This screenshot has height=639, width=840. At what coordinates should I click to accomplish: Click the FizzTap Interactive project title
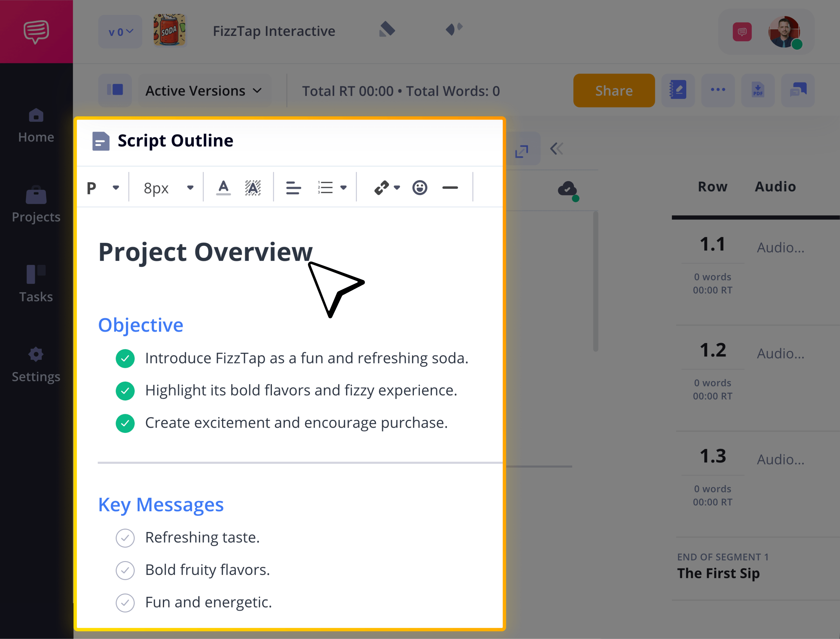pos(274,31)
